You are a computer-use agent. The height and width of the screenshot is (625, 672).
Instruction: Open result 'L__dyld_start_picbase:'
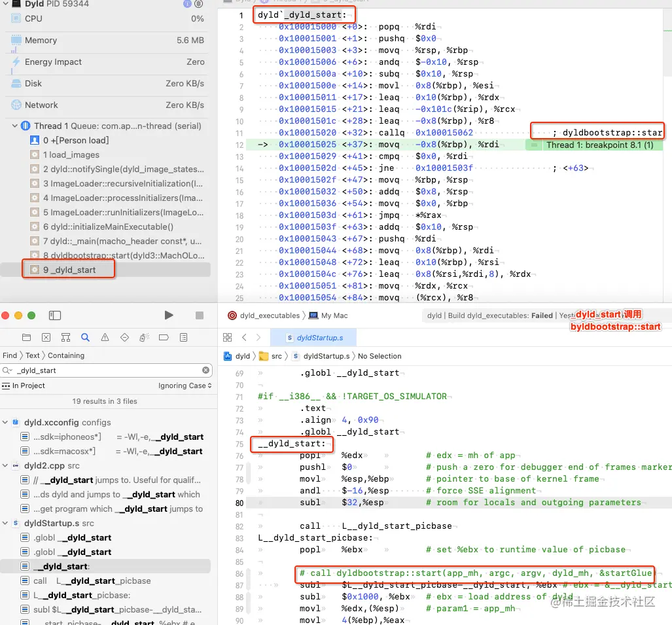pos(75,596)
